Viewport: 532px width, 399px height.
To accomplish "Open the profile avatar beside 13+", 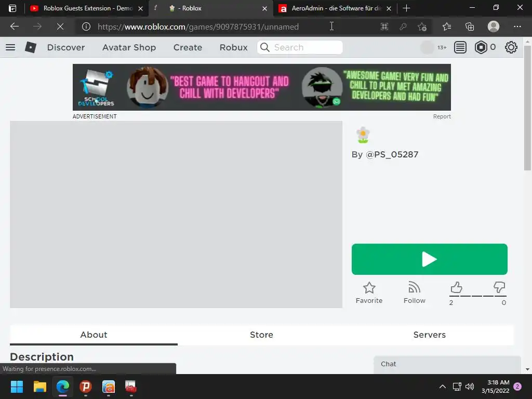I will (427, 47).
